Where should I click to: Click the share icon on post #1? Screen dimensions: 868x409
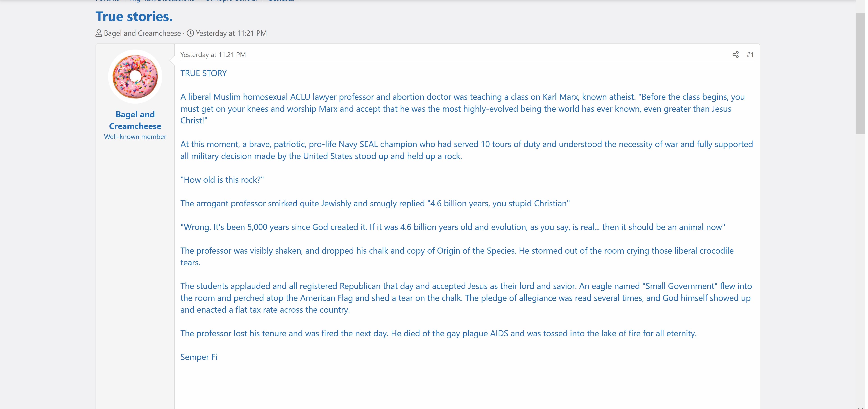click(x=735, y=55)
